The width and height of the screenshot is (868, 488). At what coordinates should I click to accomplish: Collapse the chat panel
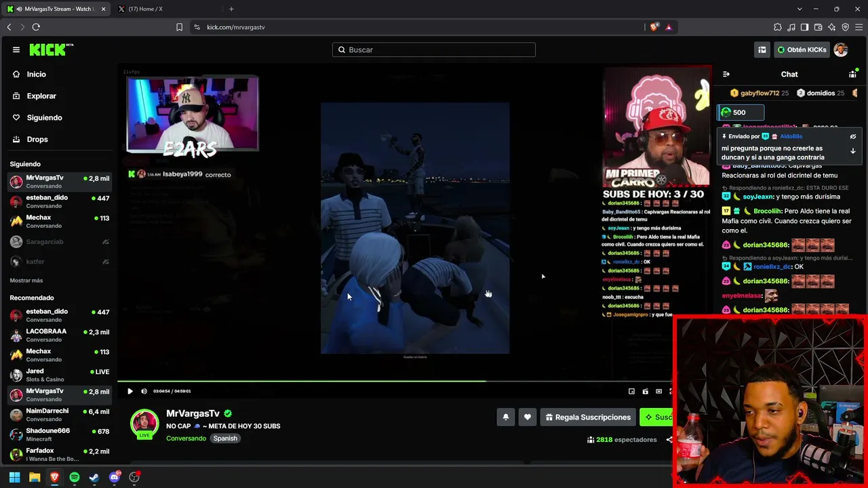coord(726,74)
